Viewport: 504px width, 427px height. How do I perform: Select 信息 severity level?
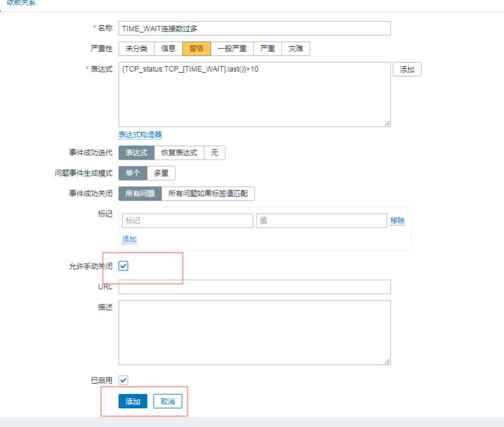coord(168,49)
